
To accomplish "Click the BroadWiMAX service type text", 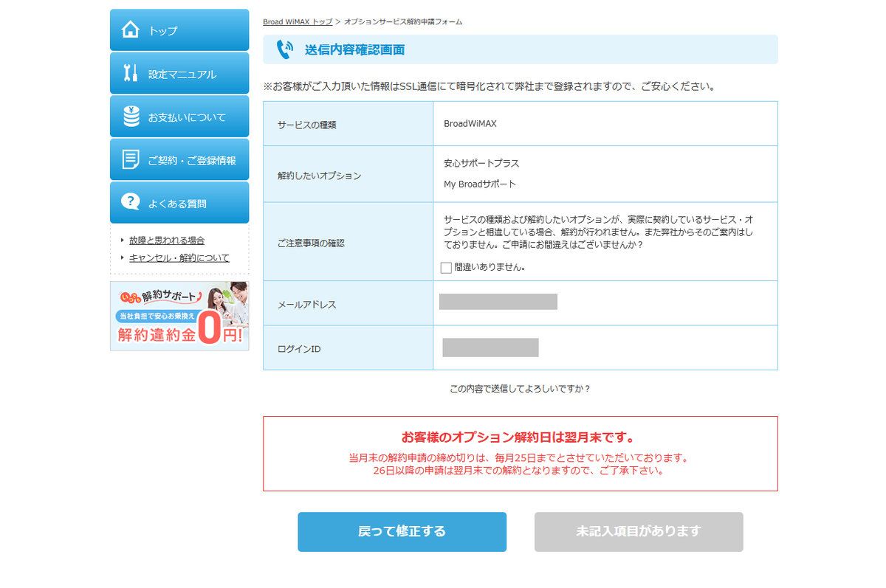I will [470, 123].
